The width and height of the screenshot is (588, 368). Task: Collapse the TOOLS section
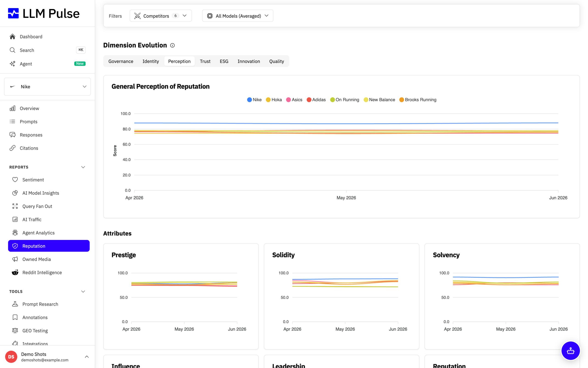[83, 292]
